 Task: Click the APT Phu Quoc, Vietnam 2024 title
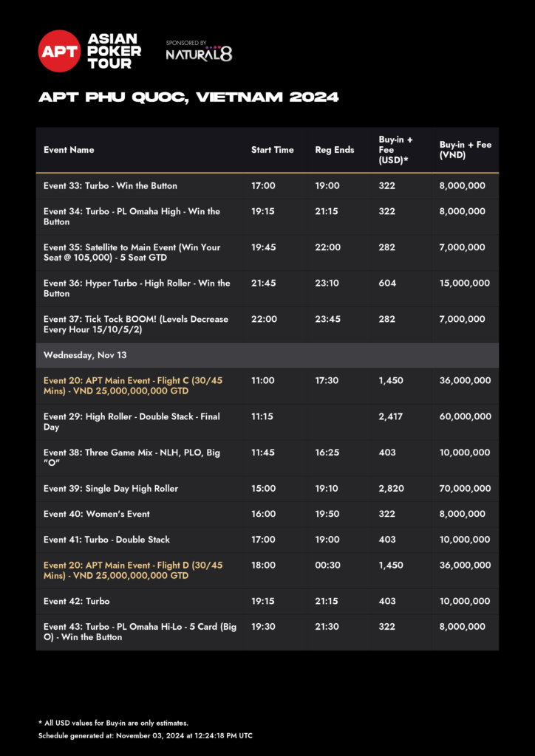pos(188,97)
